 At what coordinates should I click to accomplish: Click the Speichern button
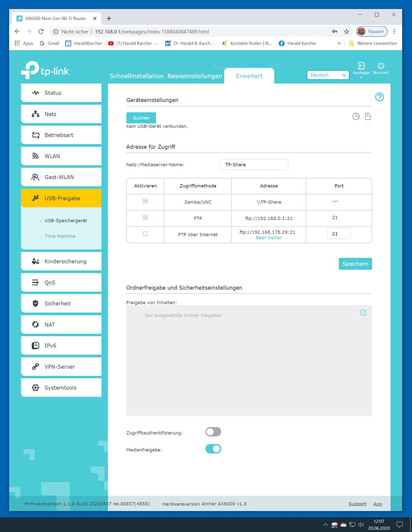[355, 264]
